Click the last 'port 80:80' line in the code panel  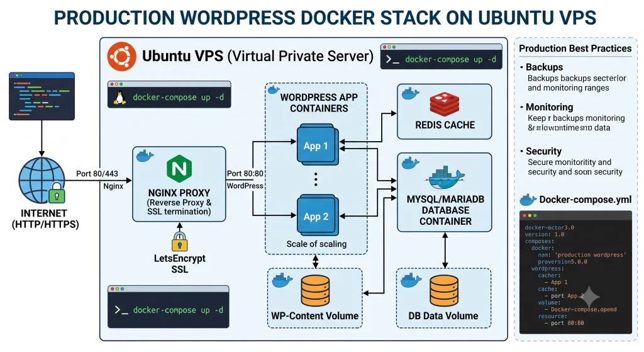pyautogui.click(x=567, y=323)
